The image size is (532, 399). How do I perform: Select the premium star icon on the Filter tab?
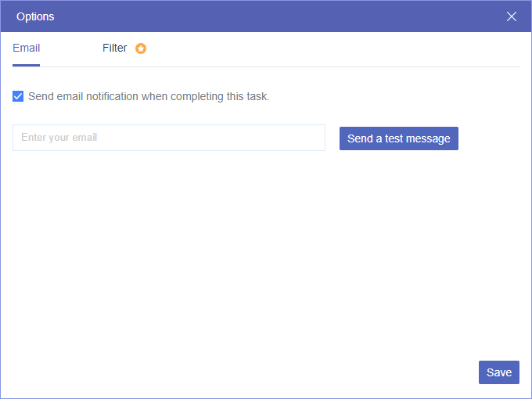[141, 49]
